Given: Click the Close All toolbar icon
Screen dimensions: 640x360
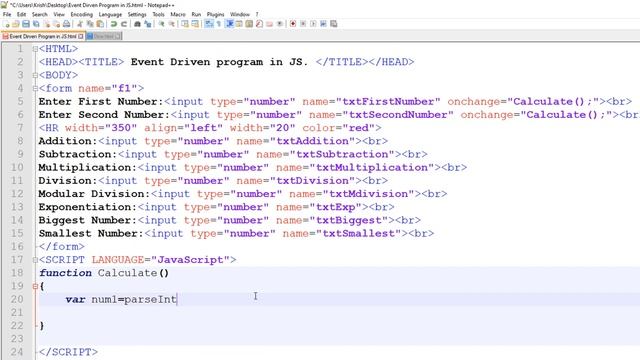Looking at the screenshot, I should click(x=57, y=24).
